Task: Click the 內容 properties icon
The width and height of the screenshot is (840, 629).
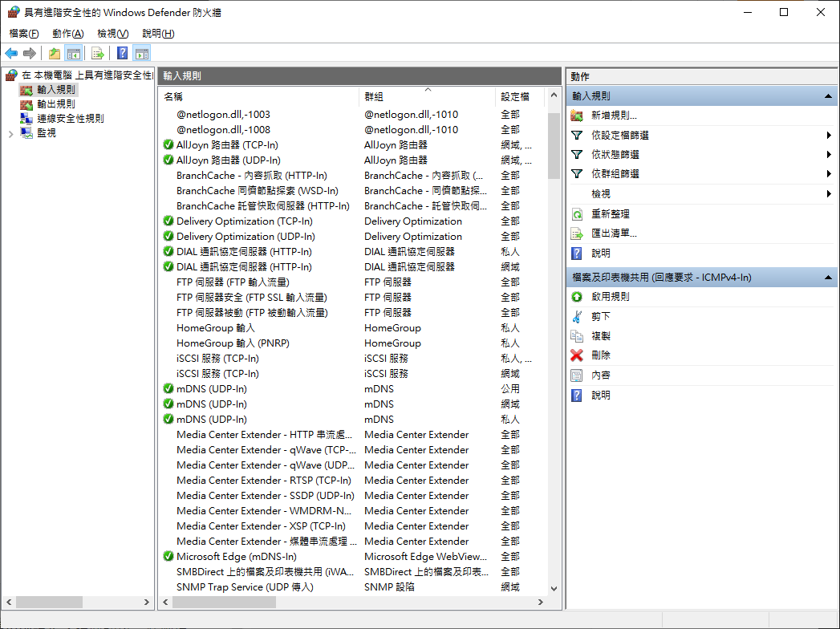Action: [577, 375]
